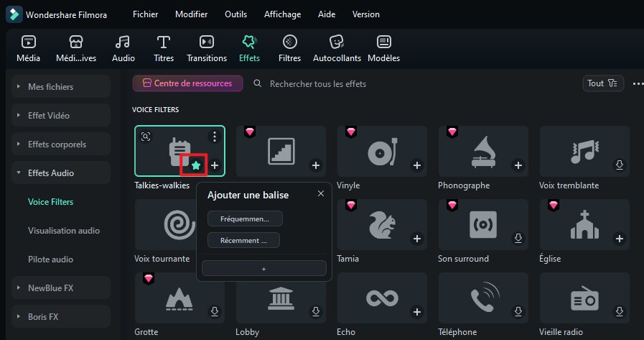
Task: Collapse the Effets Audio category
Action: pyautogui.click(x=61, y=173)
